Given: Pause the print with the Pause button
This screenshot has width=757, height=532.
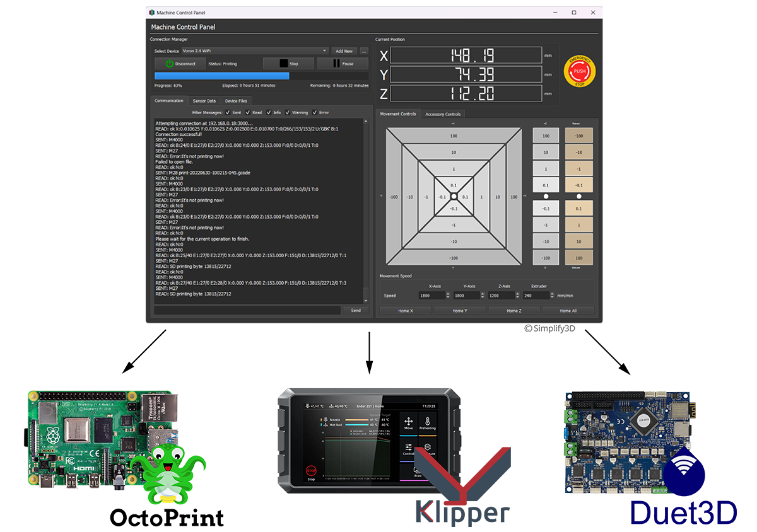Looking at the screenshot, I should tap(343, 64).
